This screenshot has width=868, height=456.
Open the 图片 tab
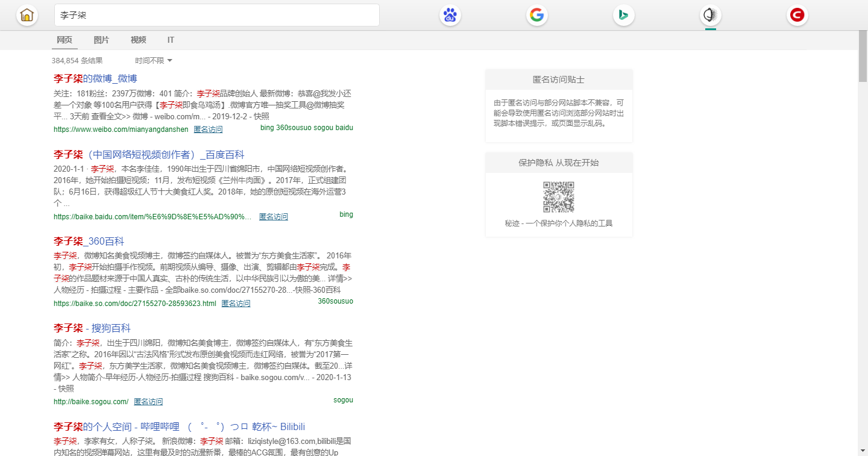(x=101, y=40)
